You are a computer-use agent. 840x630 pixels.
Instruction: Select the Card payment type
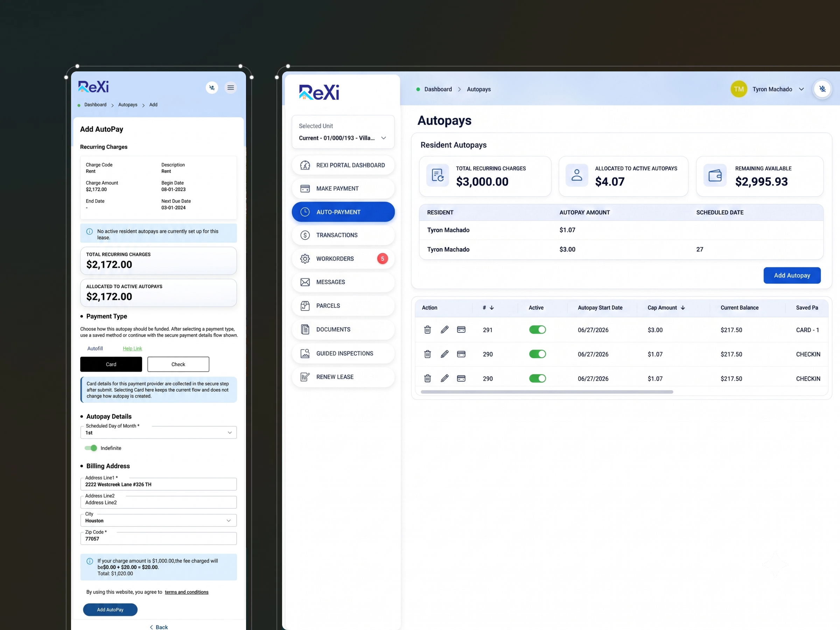pos(111,364)
